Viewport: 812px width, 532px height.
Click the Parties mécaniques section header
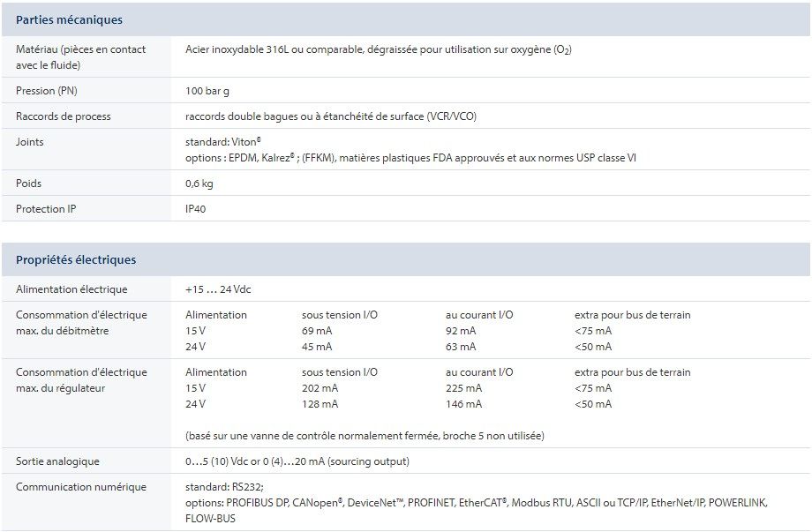[69, 19]
